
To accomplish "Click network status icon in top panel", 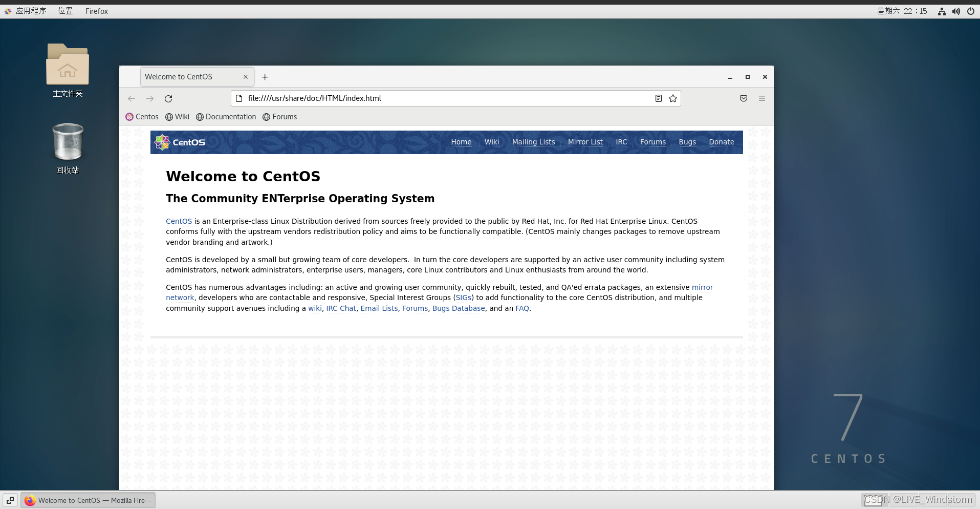I will (x=942, y=11).
